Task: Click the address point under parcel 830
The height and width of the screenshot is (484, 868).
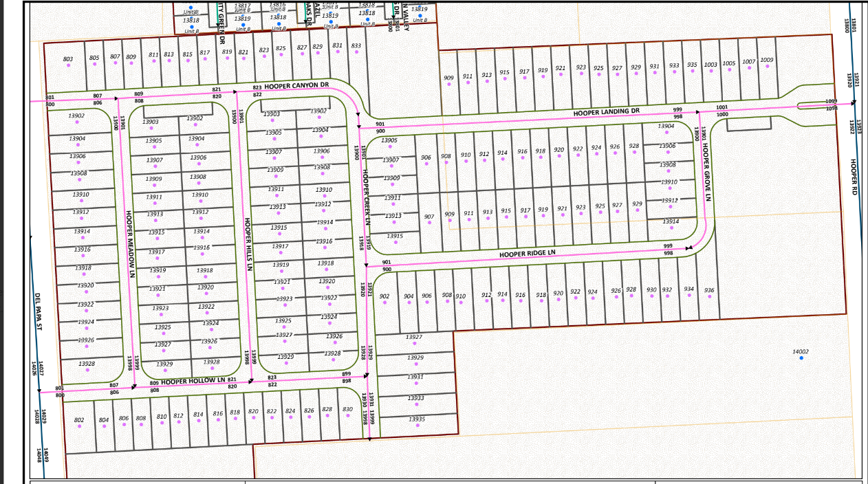Action: click(x=347, y=416)
